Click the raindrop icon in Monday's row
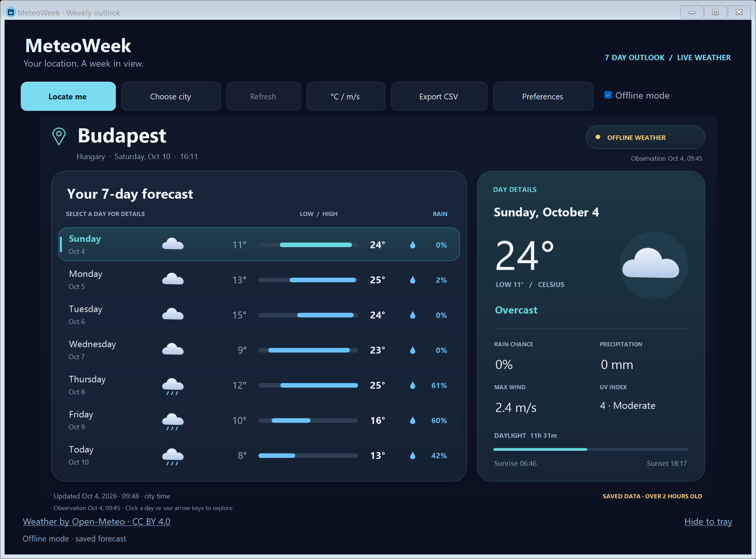 [x=413, y=279]
